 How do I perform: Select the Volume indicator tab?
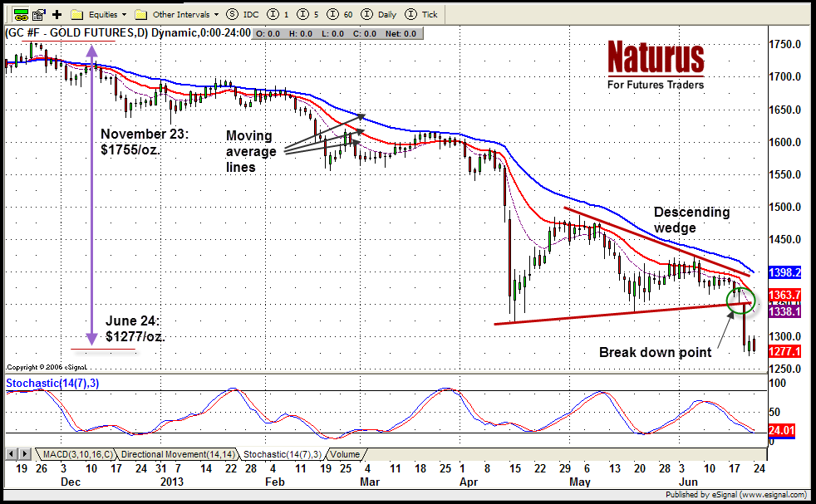[345, 454]
